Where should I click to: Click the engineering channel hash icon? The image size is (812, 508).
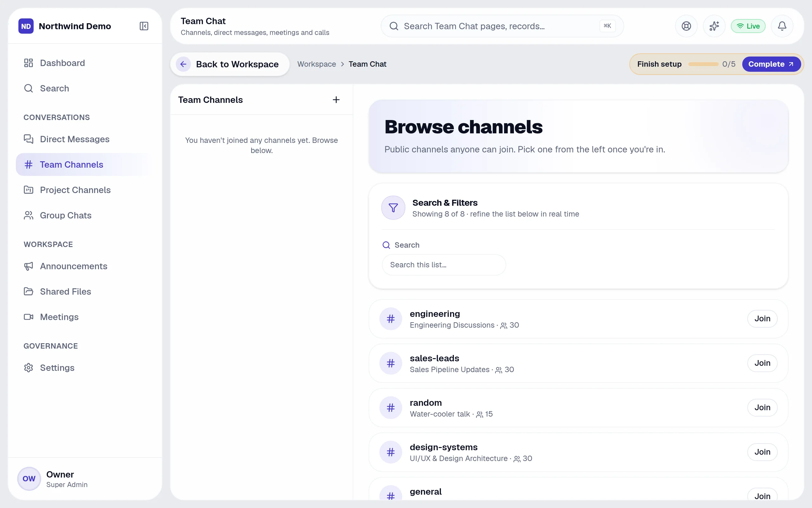pos(390,319)
